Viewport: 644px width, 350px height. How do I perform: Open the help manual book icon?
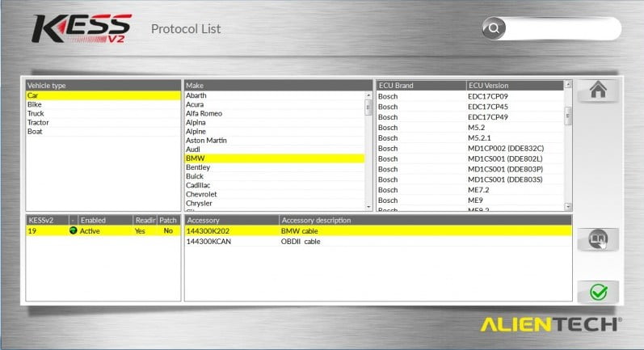pyautogui.click(x=598, y=240)
